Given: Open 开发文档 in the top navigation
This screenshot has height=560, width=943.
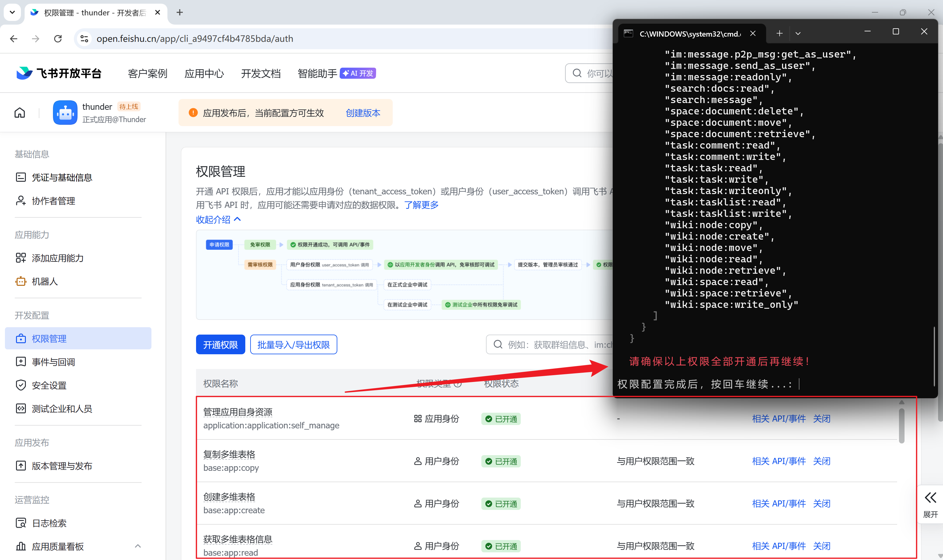Looking at the screenshot, I should [x=261, y=73].
